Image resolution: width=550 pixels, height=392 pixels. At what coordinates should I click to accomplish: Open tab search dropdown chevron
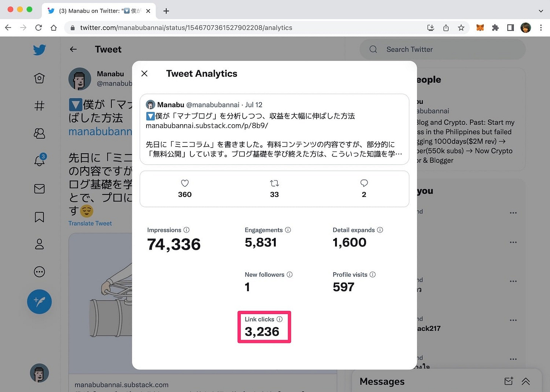(x=541, y=11)
